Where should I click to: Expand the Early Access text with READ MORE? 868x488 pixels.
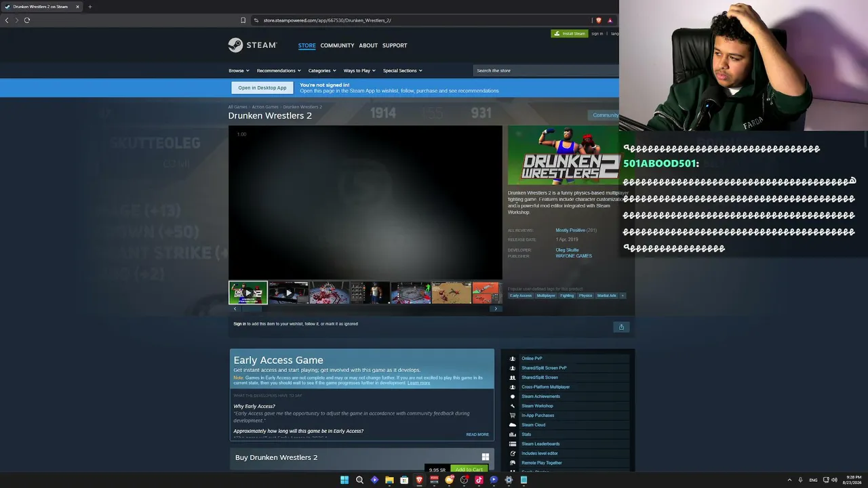pyautogui.click(x=477, y=434)
